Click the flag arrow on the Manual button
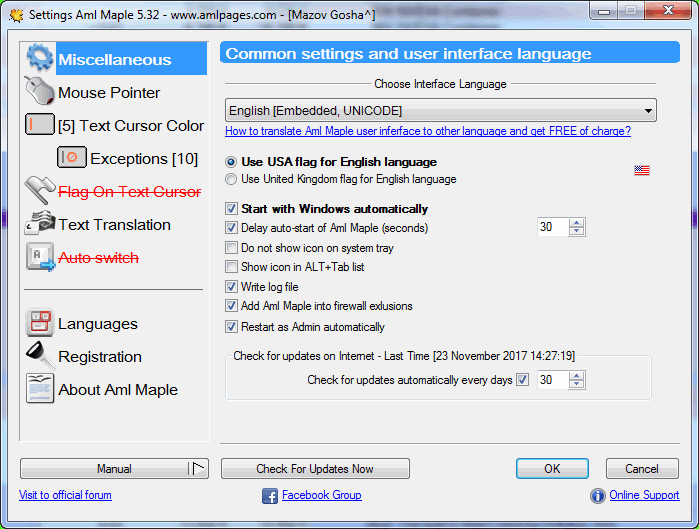The image size is (699, 529). [198, 469]
